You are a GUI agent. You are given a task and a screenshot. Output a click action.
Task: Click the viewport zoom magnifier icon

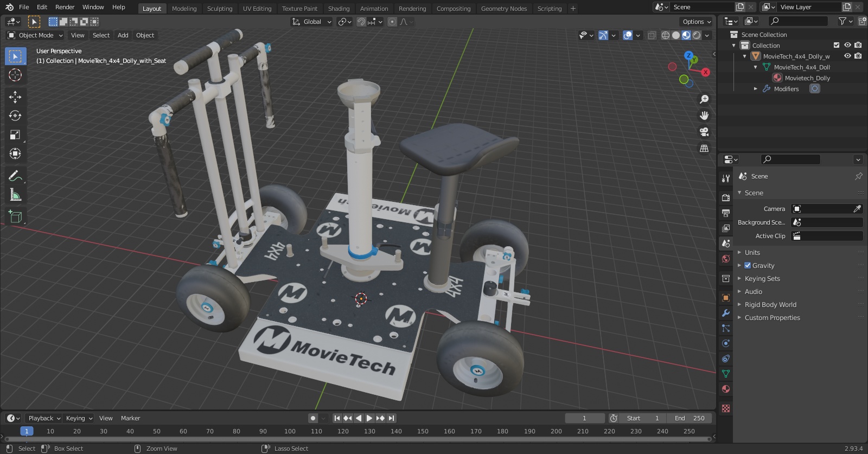coord(704,99)
